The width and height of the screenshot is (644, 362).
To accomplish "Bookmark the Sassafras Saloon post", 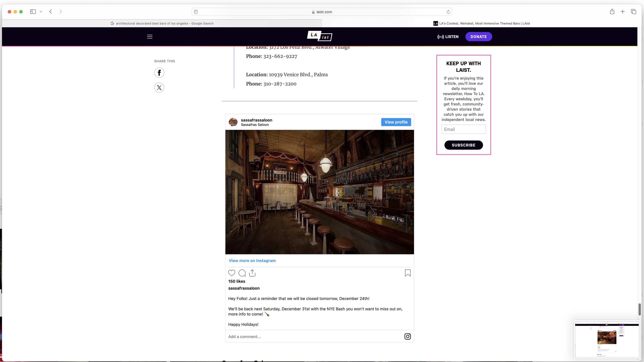I will 408,273.
